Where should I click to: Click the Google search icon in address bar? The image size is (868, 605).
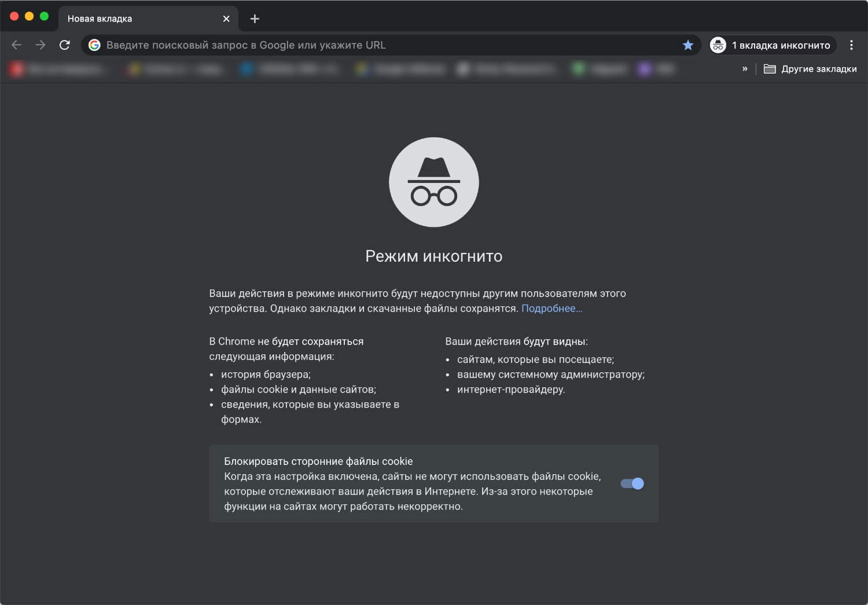tap(94, 45)
